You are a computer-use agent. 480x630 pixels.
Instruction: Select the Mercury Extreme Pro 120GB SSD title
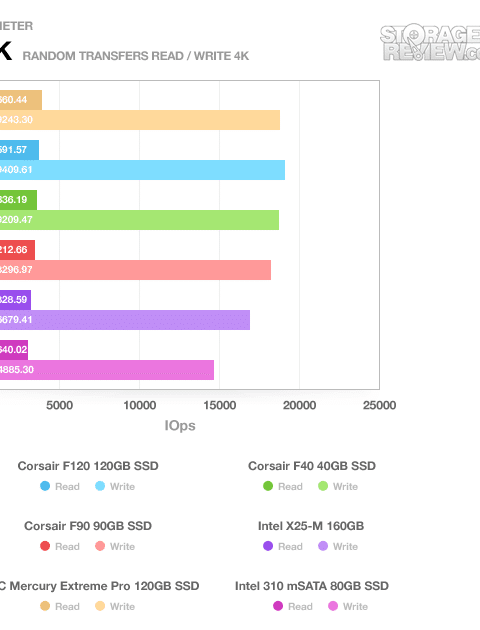tap(99, 586)
